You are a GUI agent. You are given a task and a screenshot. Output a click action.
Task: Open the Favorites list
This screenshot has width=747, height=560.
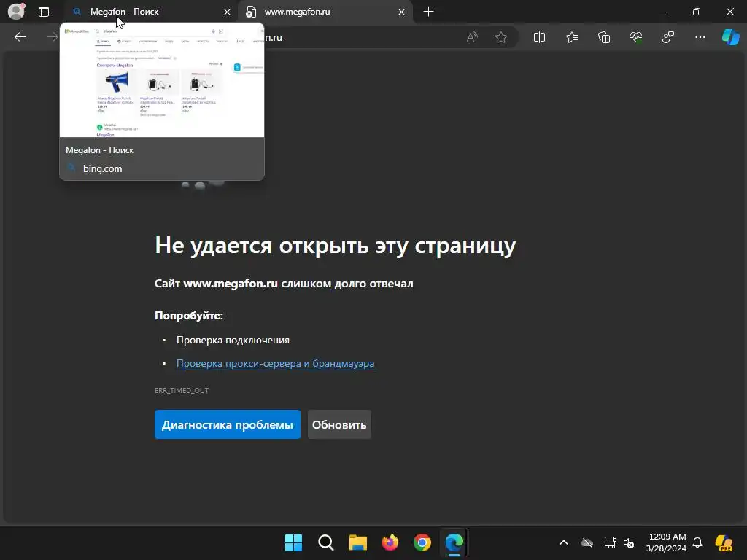pos(572,37)
